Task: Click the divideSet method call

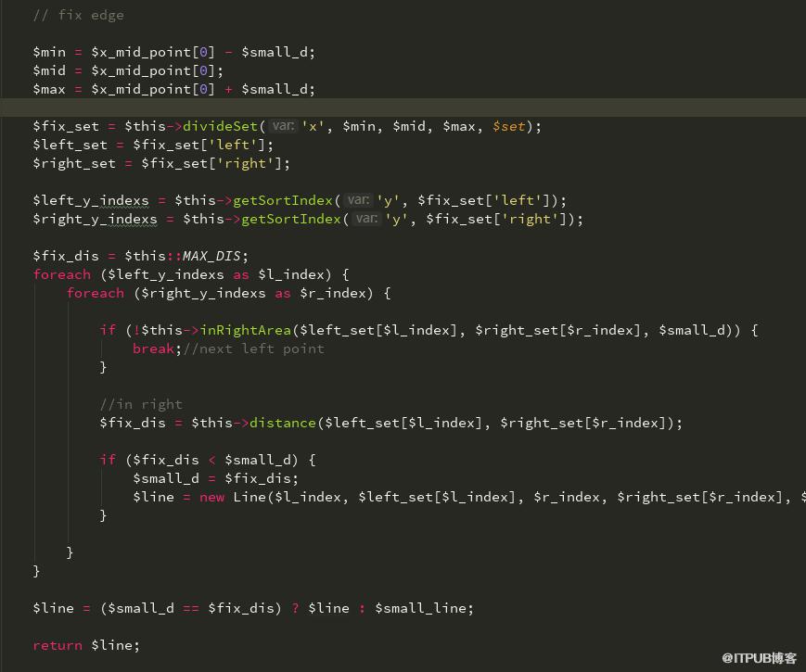Action: [x=220, y=126]
